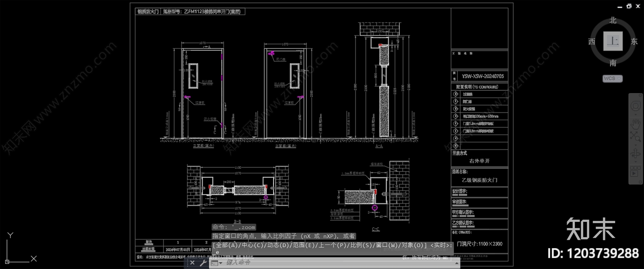This screenshot has height=269, width=644.
Task: Click the drawing number YSW-XSW-20240705 text
Action: (483, 76)
